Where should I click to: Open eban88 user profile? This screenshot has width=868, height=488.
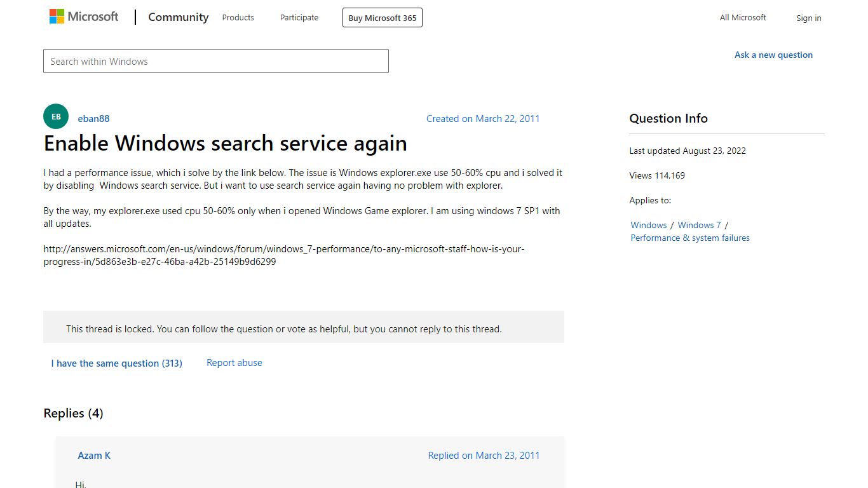click(93, 119)
